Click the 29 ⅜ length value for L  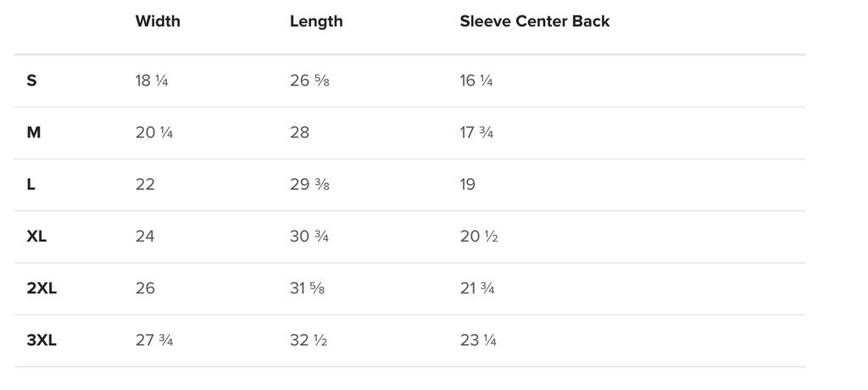[x=309, y=185]
